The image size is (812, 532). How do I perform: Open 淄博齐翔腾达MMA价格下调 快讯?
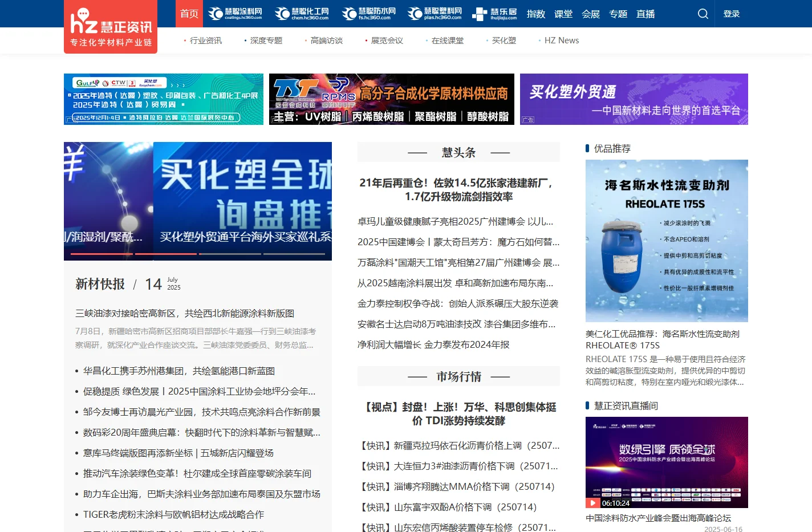[x=456, y=486]
